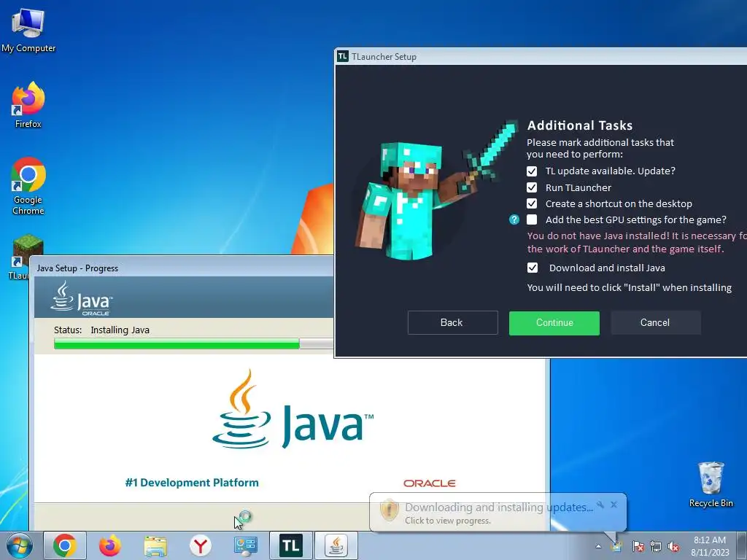The image size is (747, 560).
Task: Enable Add the best GPU settings checkbox
Action: pos(532,219)
